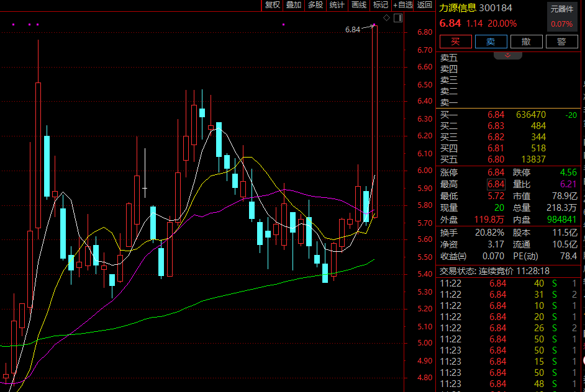Open the 元器件 sector box
585x392 pixels.
pyautogui.click(x=561, y=17)
